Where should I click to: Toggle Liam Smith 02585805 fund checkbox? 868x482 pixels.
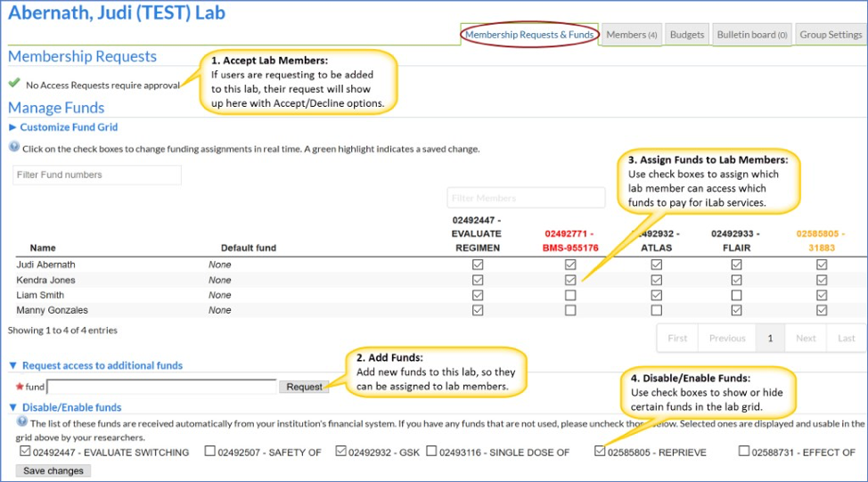pyautogui.click(x=822, y=296)
